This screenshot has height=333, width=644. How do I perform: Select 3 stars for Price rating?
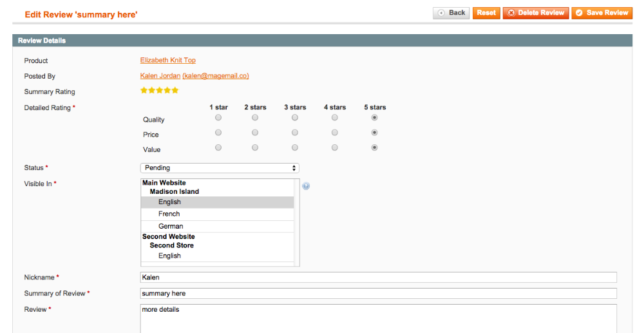295,133
